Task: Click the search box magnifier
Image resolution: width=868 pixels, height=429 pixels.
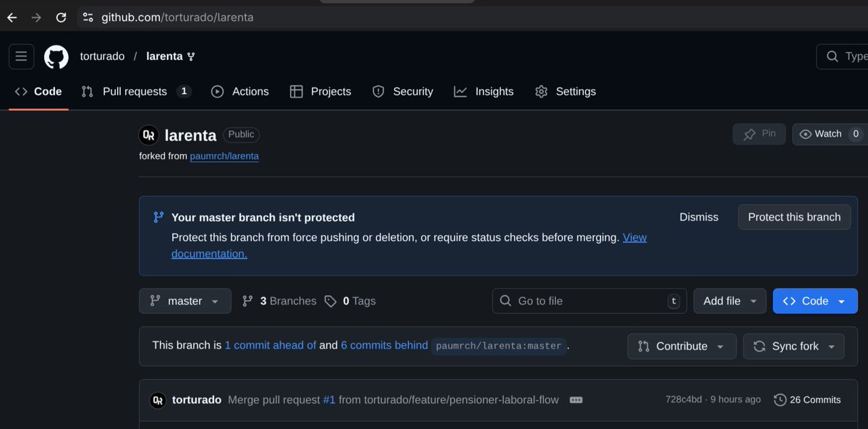Action: [833, 56]
